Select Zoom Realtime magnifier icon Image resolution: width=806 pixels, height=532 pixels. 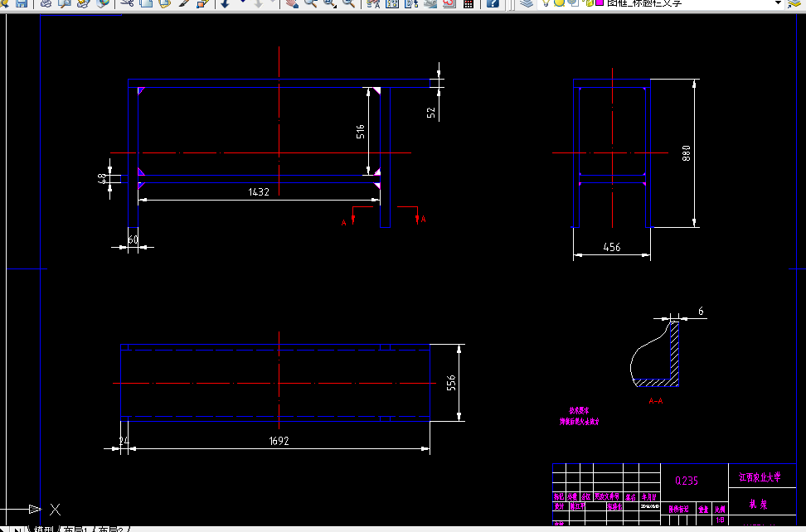(310, 3)
